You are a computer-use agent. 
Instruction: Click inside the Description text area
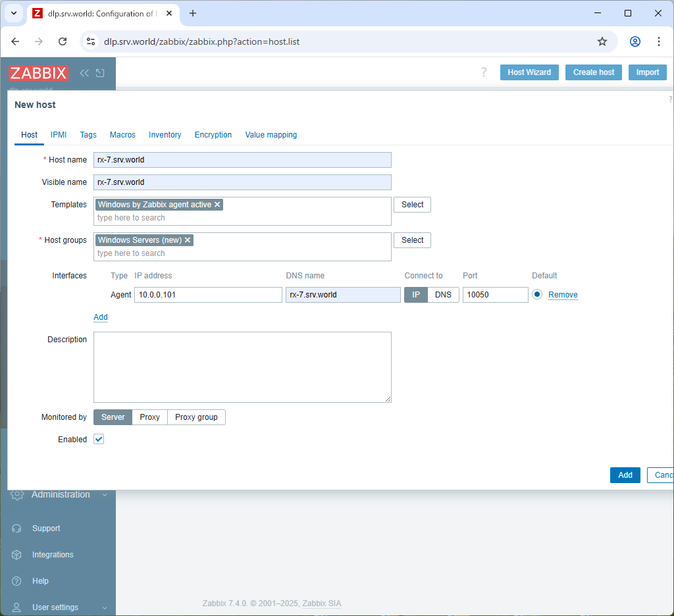tap(242, 367)
